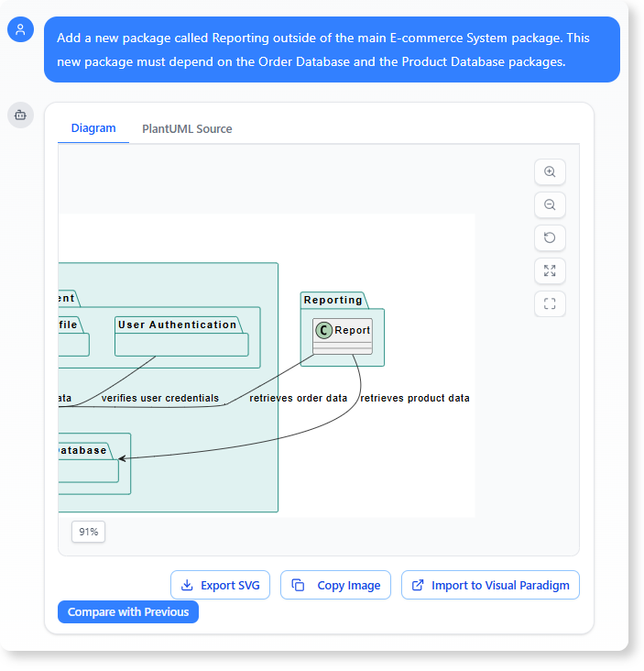Select the Reporting package tab in the diagram
The image size is (644, 671).
pyautogui.click(x=333, y=300)
